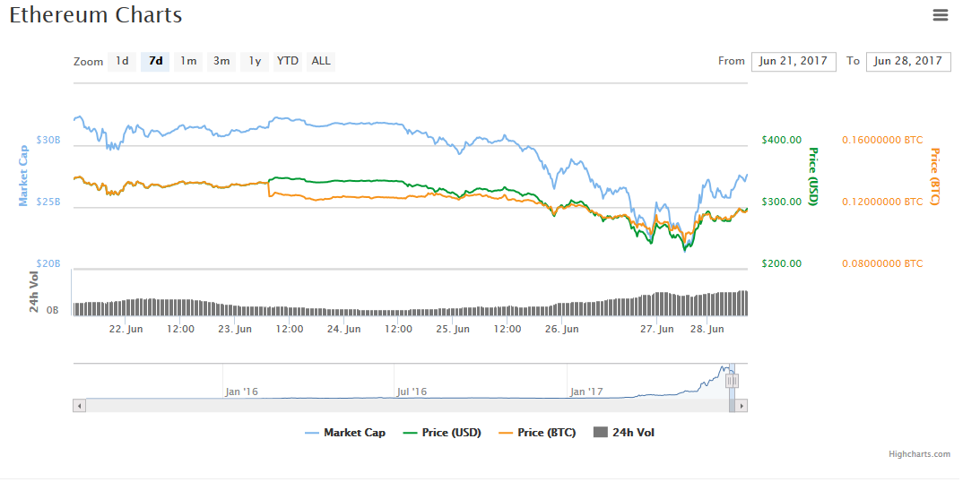The width and height of the screenshot is (980, 482).
Task: Click the To date field Jun 28, 2017
Action: coord(908,61)
